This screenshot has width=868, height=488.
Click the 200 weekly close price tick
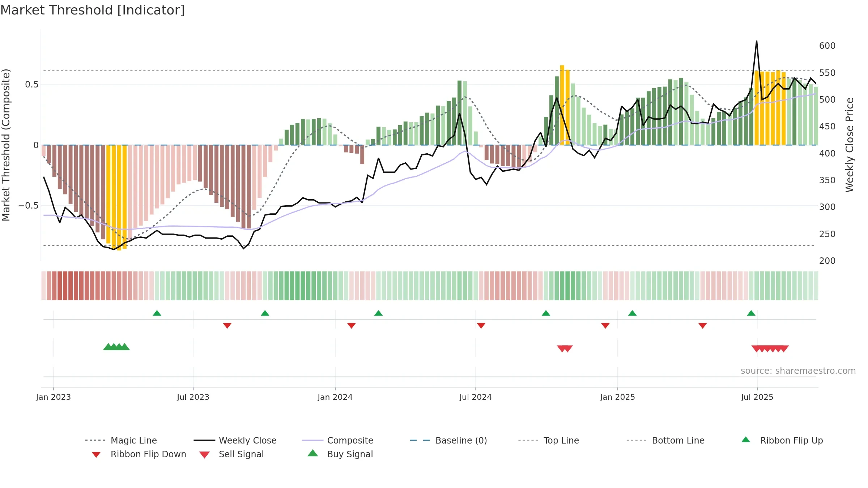pyautogui.click(x=827, y=261)
